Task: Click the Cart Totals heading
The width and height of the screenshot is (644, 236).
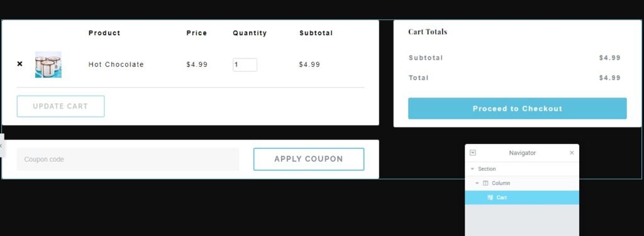Action: pos(428,31)
